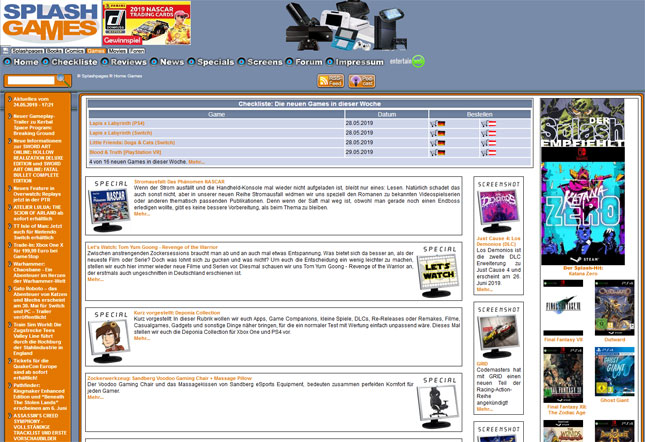Open 'Stromausfall: Das Phänomen NASCAR' article title

(x=179, y=181)
